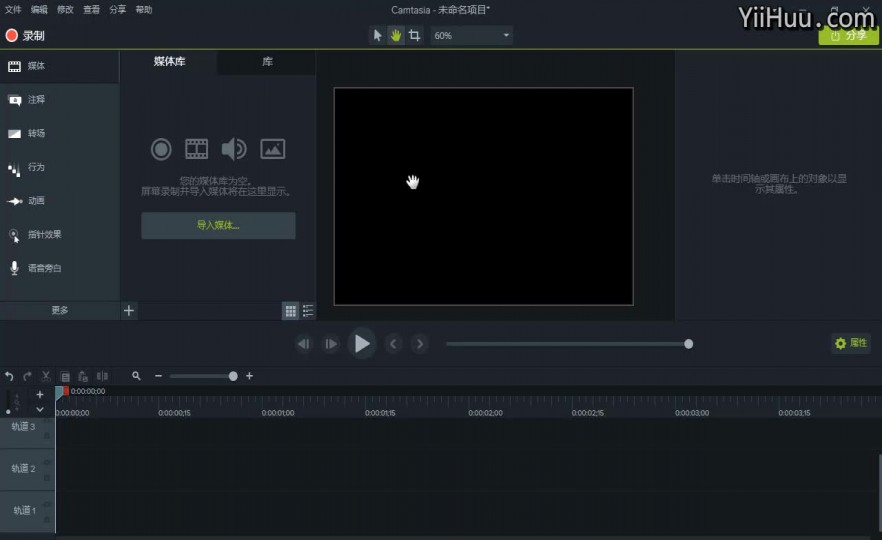Select the 轨道 2 track header
The width and height of the screenshot is (882, 540).
(27, 470)
